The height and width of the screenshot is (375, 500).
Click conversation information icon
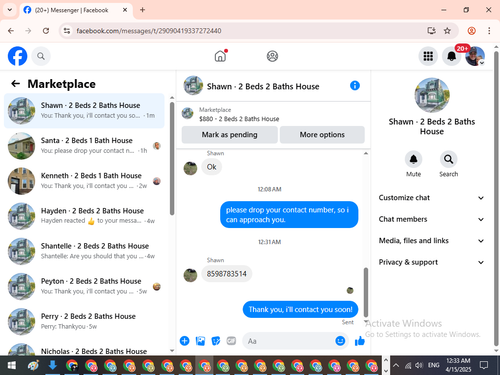click(355, 86)
